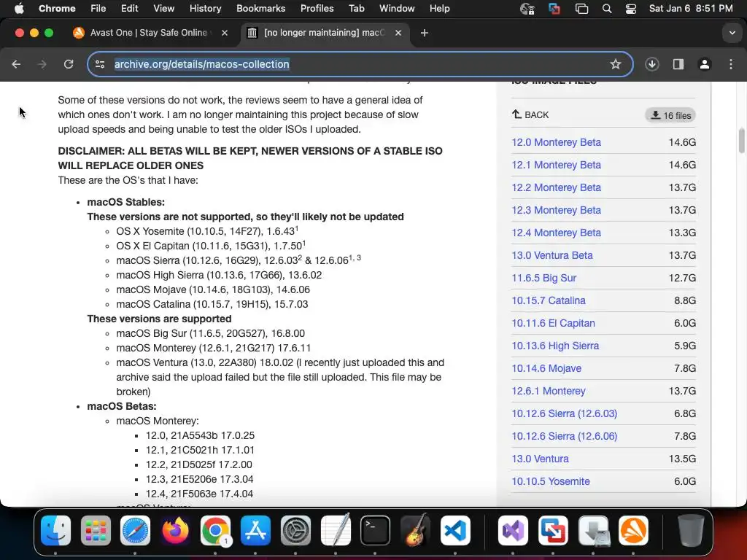Image resolution: width=747 pixels, height=560 pixels.
Task: Open Chrome downloads icon
Action: click(651, 64)
